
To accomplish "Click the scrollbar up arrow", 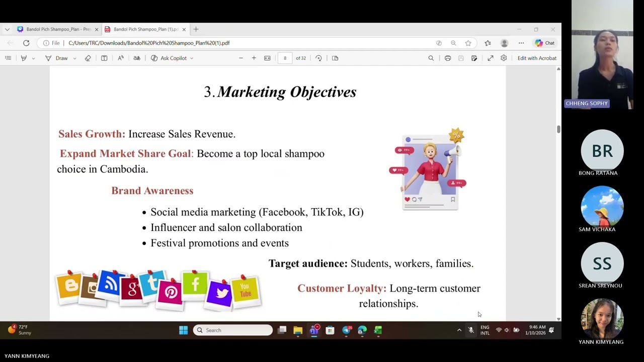I will coord(558,69).
